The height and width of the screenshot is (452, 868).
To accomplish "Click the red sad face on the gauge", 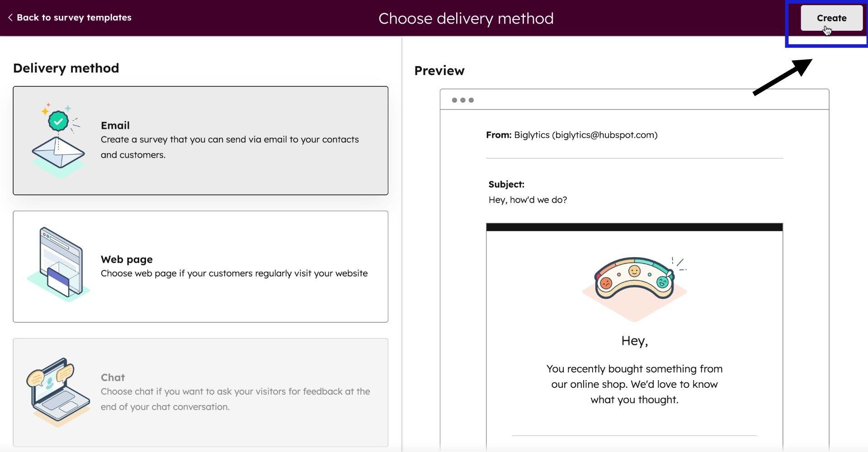I will [606, 283].
